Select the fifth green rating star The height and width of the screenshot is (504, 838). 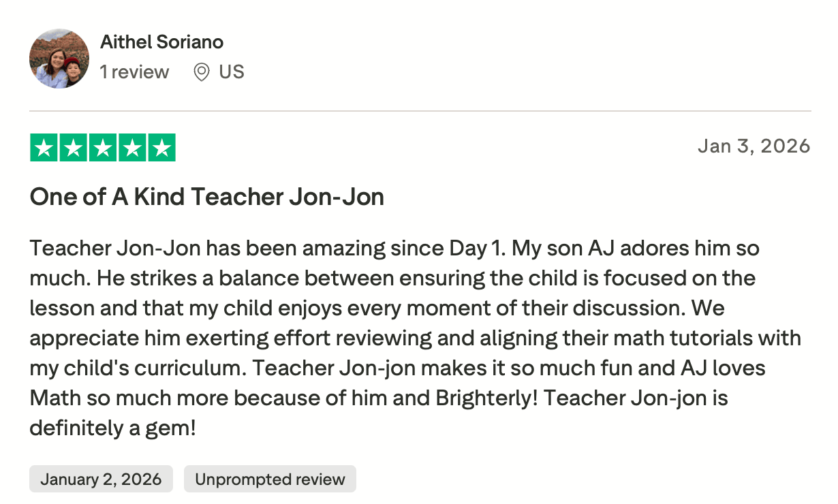(x=161, y=148)
